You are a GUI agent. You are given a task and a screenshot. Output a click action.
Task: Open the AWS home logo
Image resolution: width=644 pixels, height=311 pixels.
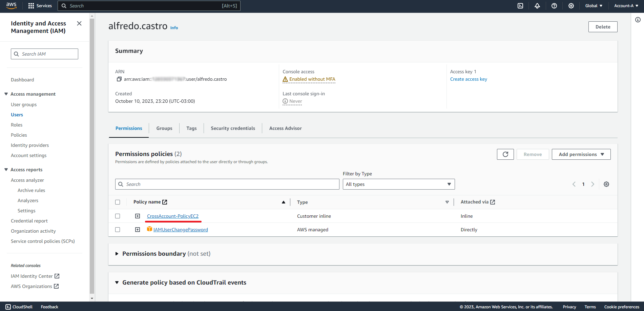(11, 6)
